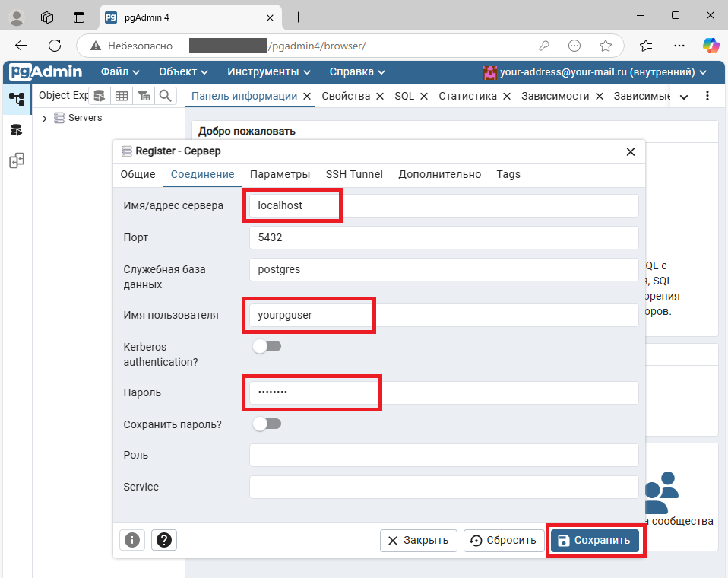Open the Статистика panel tab
Image resolution: width=728 pixels, height=578 pixels.
[467, 96]
